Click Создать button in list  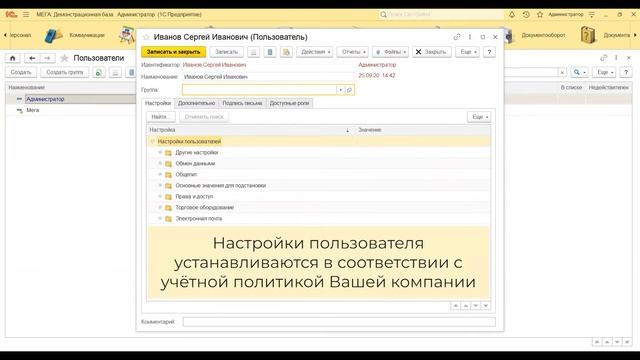tap(21, 72)
